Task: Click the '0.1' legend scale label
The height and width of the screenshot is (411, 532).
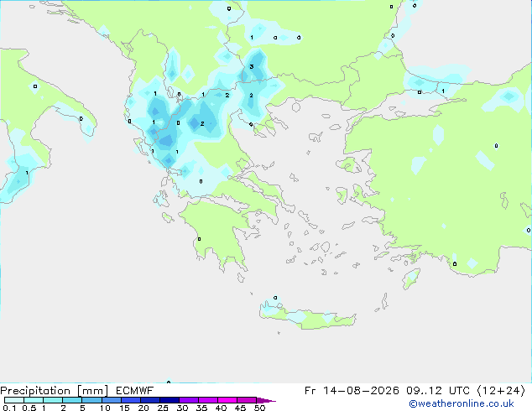Action: [9, 408]
